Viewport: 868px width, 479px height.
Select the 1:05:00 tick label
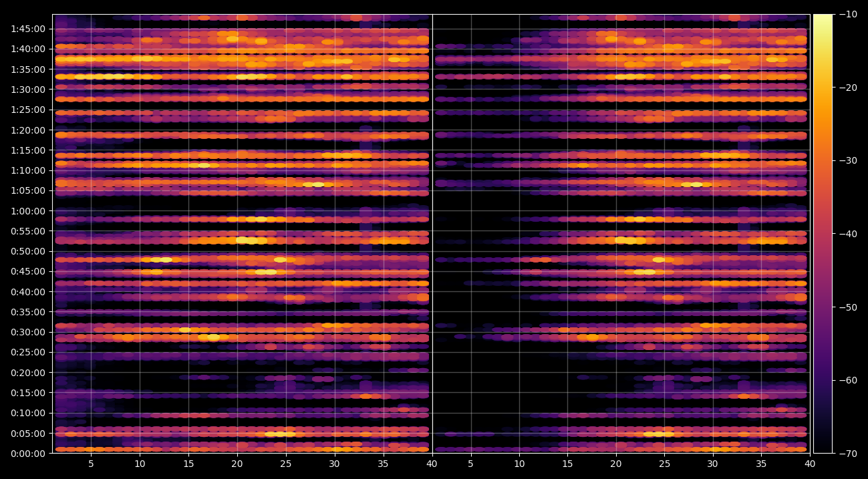click(x=28, y=190)
